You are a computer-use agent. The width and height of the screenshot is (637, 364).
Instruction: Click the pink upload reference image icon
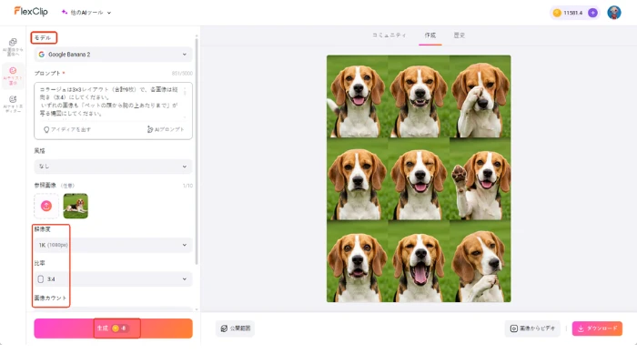(x=46, y=206)
